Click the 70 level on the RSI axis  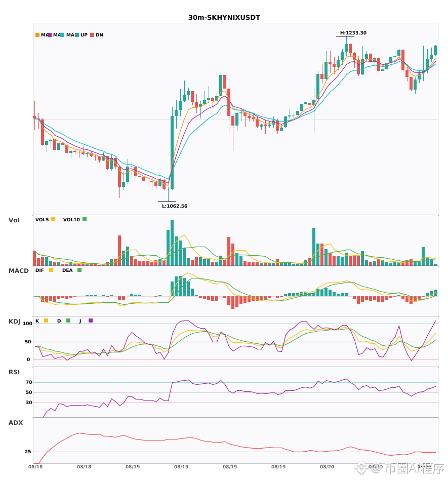[29, 382]
